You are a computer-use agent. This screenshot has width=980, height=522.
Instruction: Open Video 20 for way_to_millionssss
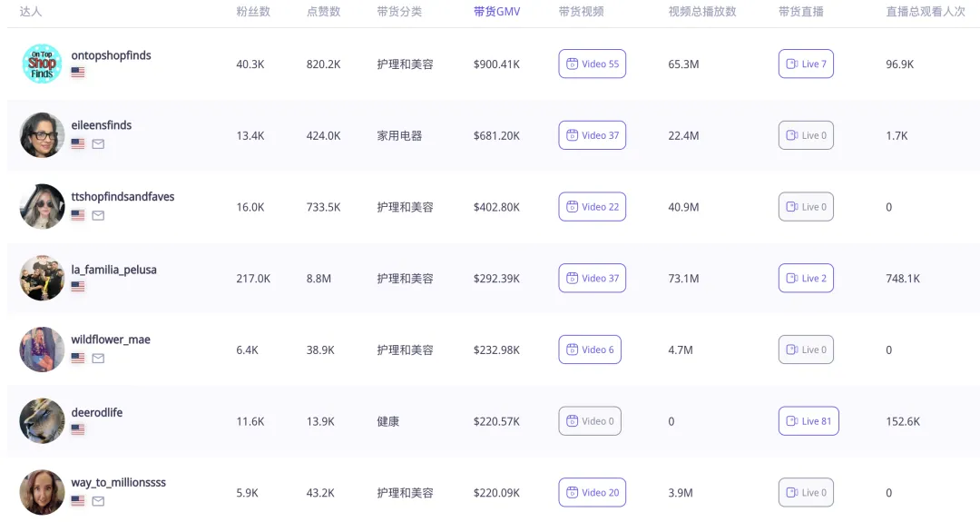[x=592, y=492]
